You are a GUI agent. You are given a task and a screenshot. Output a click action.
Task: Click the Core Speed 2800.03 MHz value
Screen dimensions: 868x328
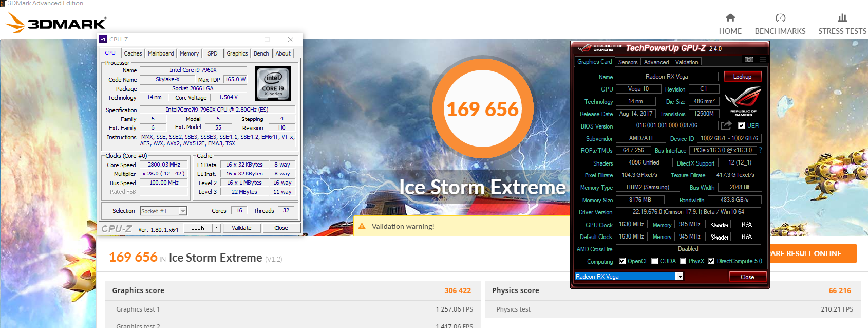point(164,165)
